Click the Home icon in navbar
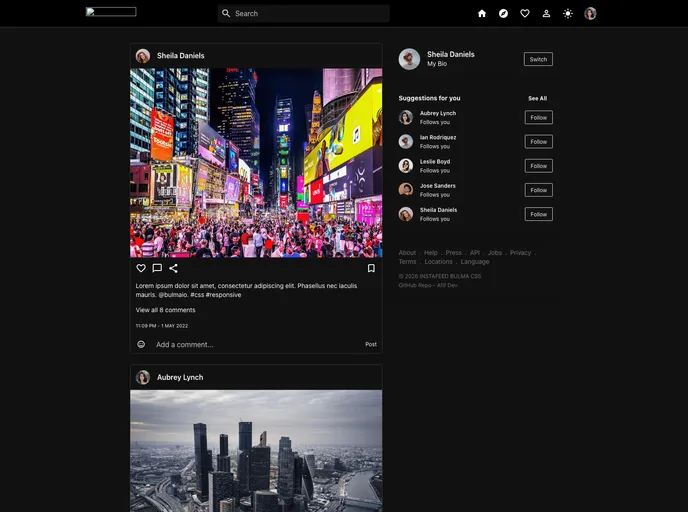Viewport: 688px width, 512px height. [x=482, y=14]
